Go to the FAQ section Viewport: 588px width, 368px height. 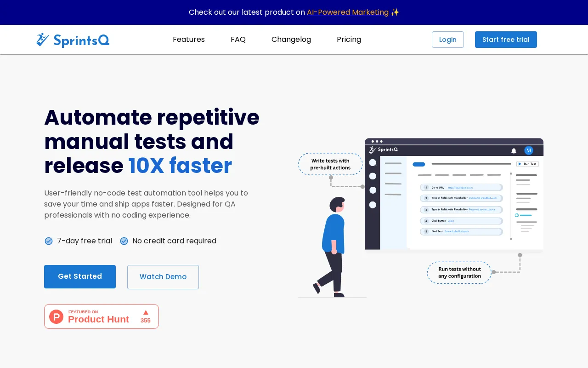click(x=238, y=40)
